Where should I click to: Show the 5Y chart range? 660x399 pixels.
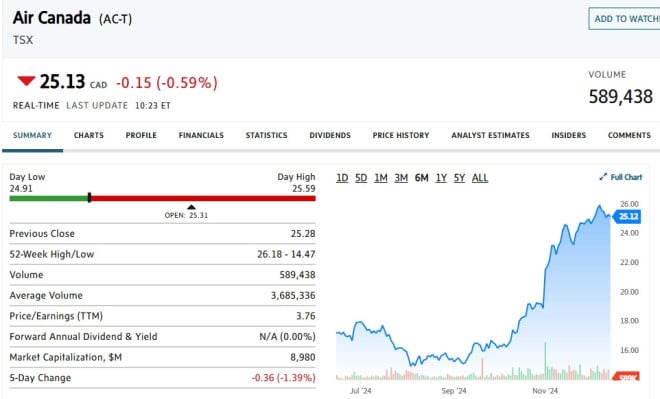[459, 178]
